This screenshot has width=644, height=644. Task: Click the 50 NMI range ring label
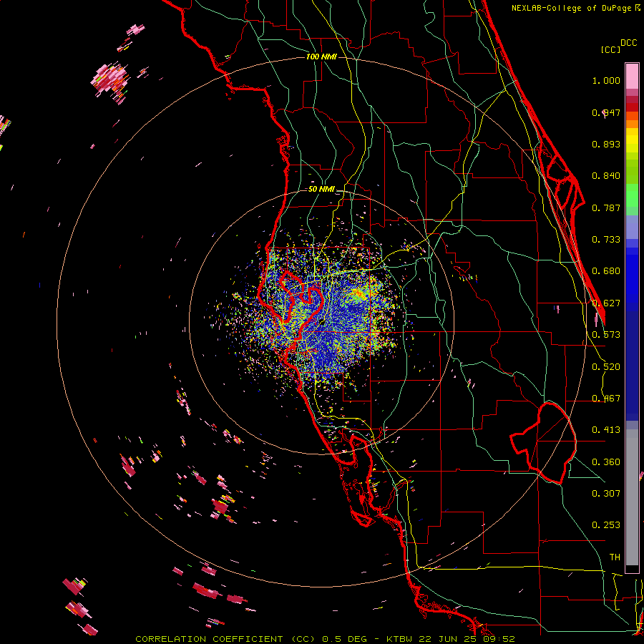(x=321, y=190)
